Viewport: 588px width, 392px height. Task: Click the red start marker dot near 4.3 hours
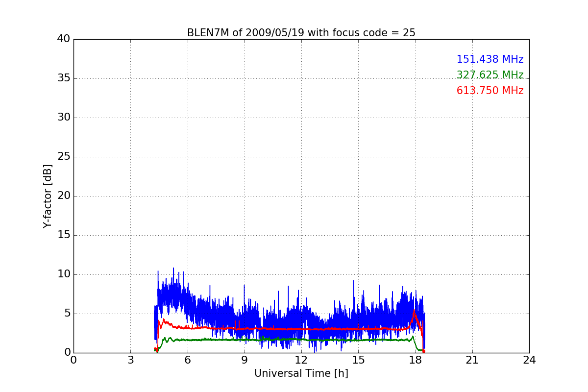(x=155, y=349)
